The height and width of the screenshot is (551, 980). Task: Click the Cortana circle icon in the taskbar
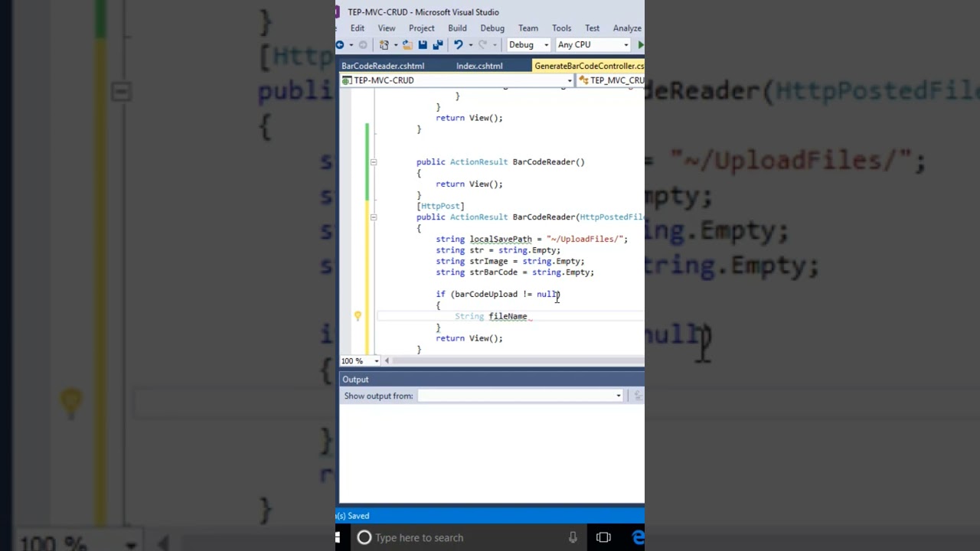click(364, 538)
